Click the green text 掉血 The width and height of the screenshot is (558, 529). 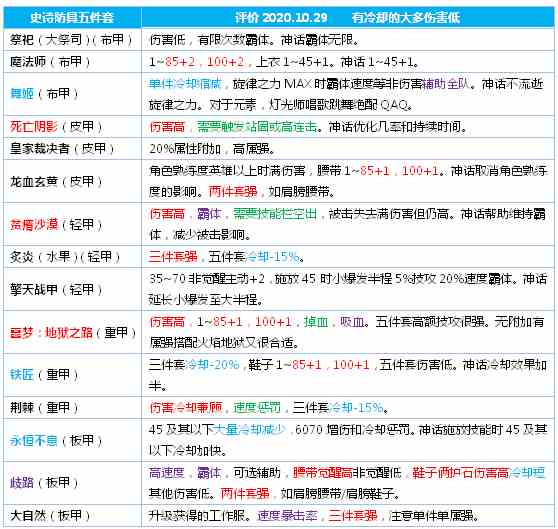(x=316, y=322)
